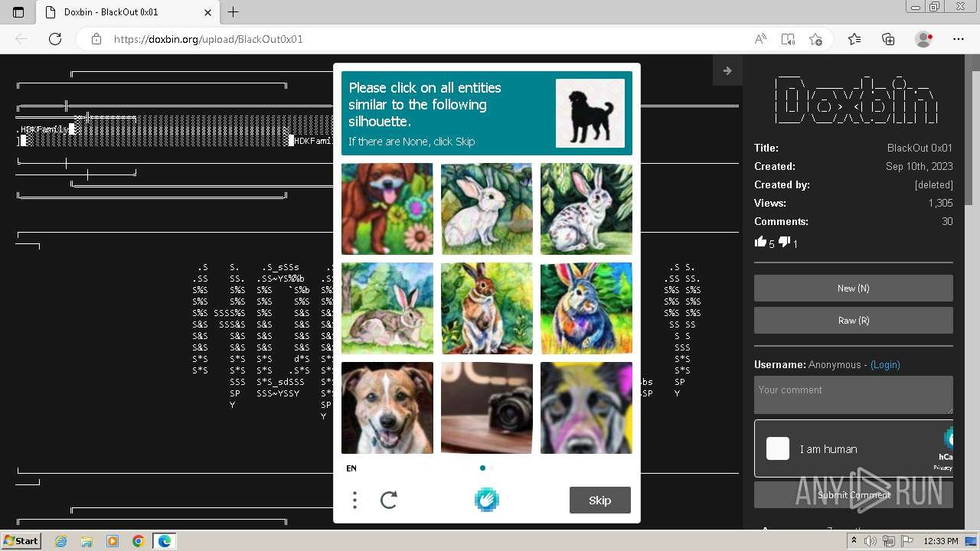Open Edge settings and more menu
The height and width of the screenshot is (551, 980).
(959, 39)
